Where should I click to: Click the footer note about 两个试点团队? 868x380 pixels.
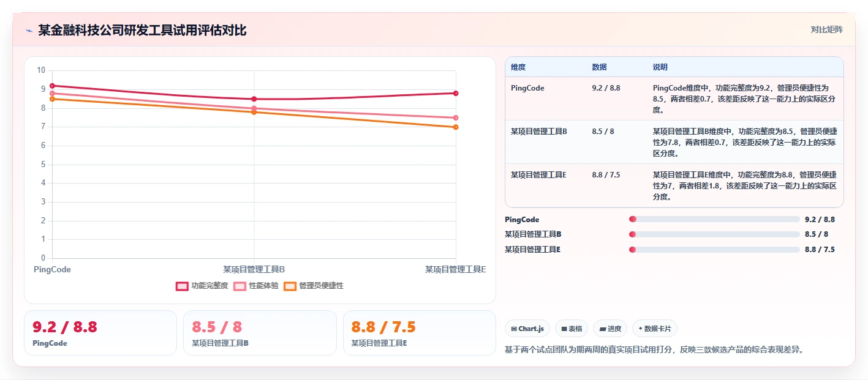(x=654, y=350)
